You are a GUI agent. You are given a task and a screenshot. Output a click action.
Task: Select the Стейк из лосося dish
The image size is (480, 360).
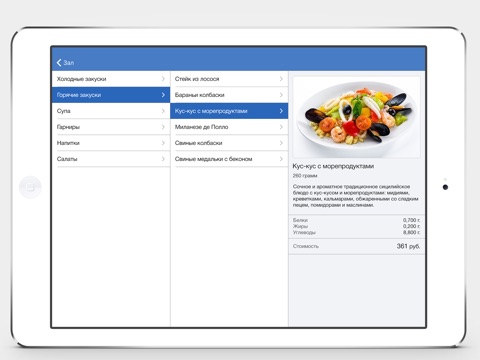pyautogui.click(x=229, y=79)
